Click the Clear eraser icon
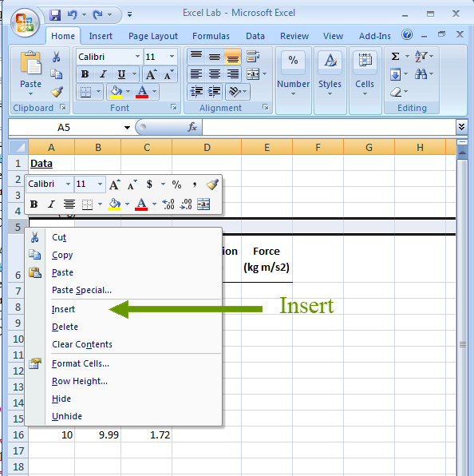Image resolution: width=474 pixels, height=476 pixels. (x=396, y=92)
